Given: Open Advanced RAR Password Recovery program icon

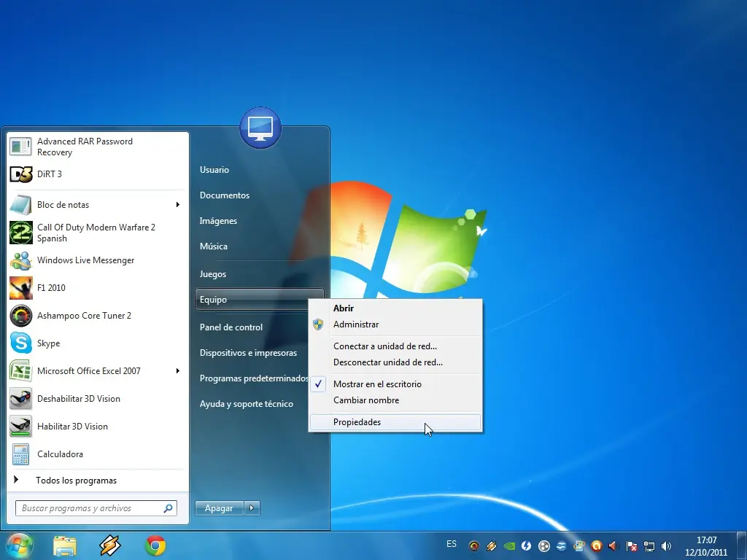Looking at the screenshot, I should tap(20, 147).
